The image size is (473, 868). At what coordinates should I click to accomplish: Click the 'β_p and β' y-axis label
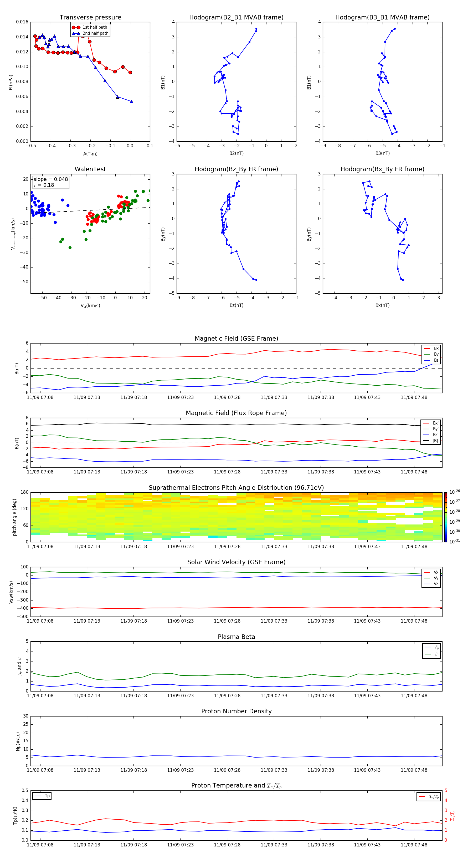coord(19,667)
